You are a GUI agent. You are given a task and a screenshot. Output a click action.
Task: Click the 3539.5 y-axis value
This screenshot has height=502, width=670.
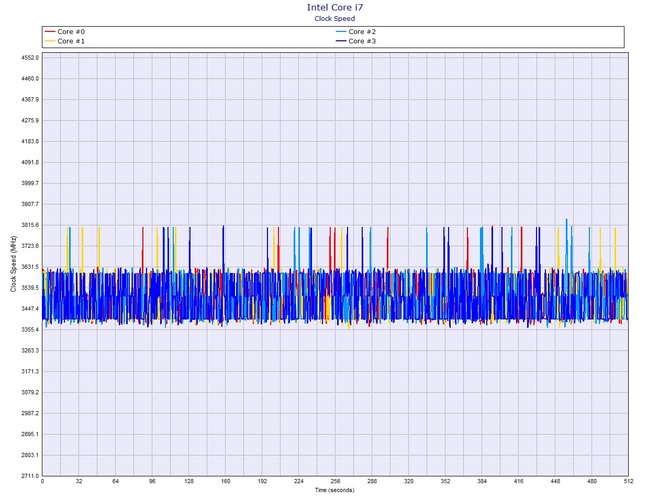coord(30,288)
